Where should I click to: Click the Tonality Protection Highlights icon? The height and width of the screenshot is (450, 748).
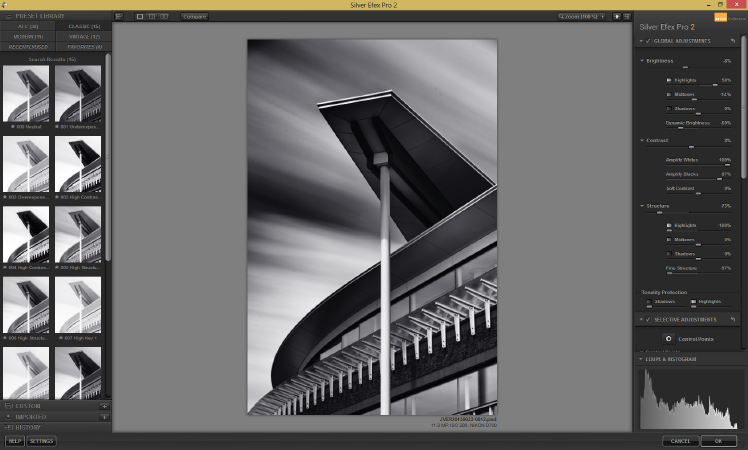click(x=694, y=302)
